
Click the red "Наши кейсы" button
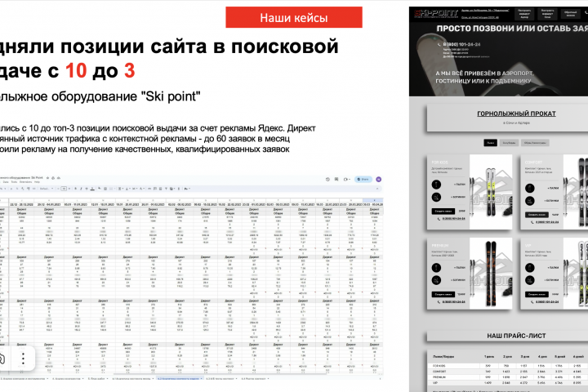click(294, 17)
